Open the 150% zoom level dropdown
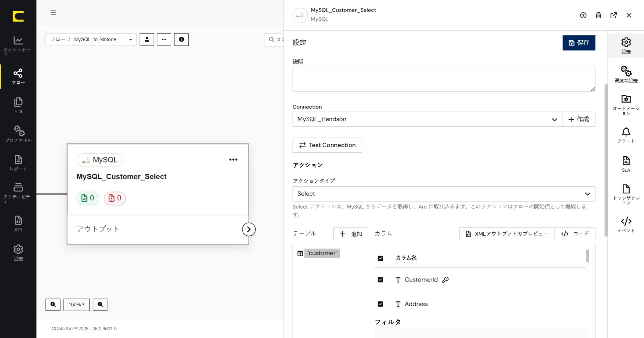 coord(77,305)
